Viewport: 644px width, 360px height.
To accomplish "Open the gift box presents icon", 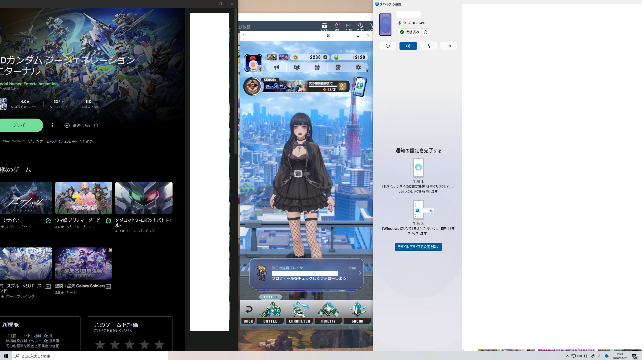I will 317,67.
